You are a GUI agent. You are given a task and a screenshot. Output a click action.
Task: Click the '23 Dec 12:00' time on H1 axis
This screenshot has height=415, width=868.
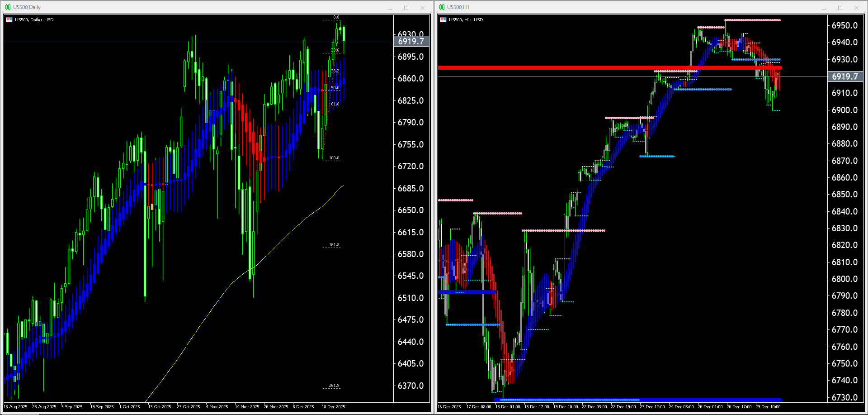652,407
